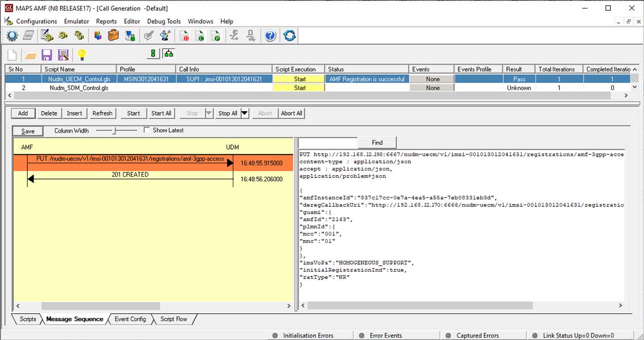Click the briefcase toolbar icon
The height and width of the screenshot is (340, 644).
tap(113, 36)
